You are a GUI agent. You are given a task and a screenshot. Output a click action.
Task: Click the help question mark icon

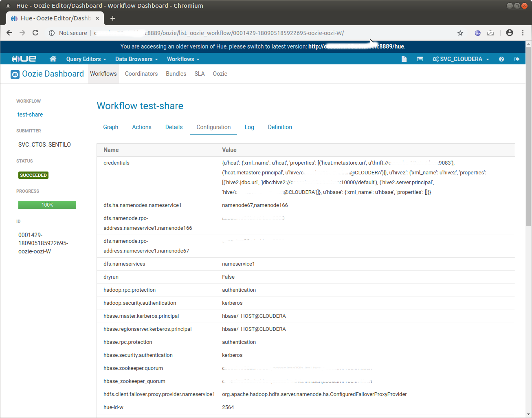pos(501,59)
